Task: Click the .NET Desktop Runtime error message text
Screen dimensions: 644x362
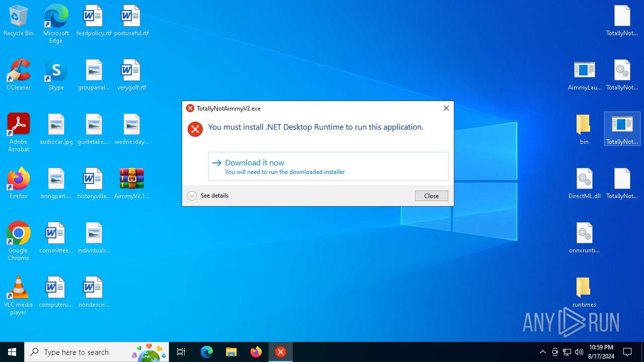Action: pyautogui.click(x=315, y=127)
